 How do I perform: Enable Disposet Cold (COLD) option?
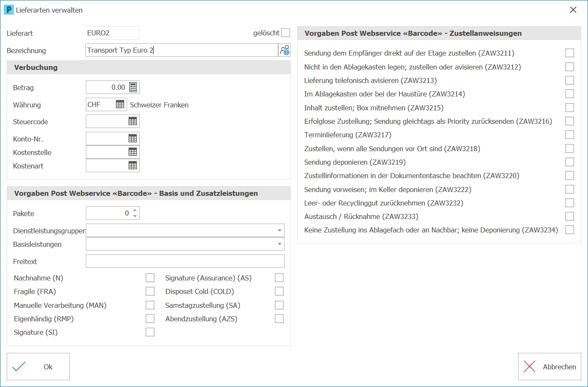279,291
